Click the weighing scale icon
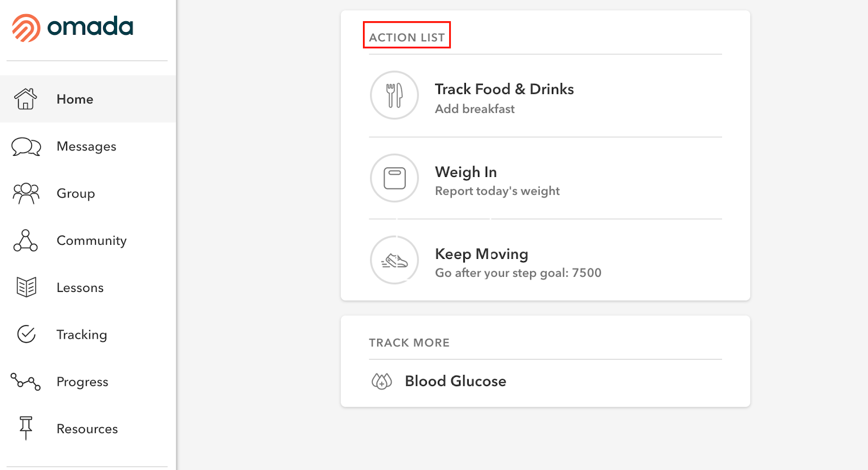 tap(394, 178)
